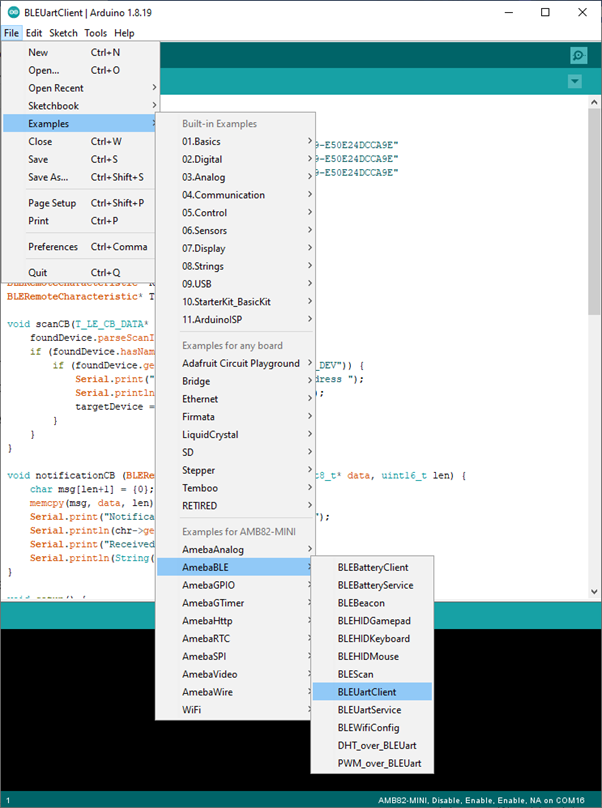The height and width of the screenshot is (808, 602).
Task: Select PWM_over_BLEUart example
Action: pyautogui.click(x=379, y=764)
